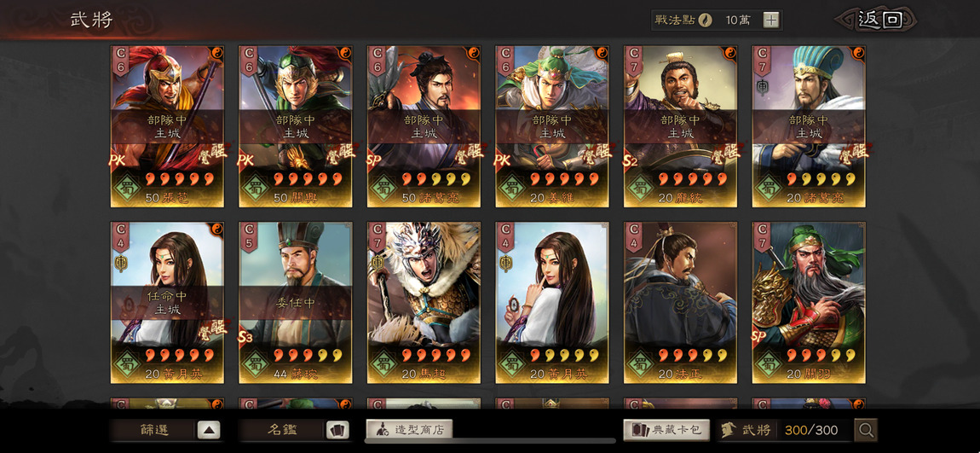Click the yin-yang icon on 張苞 card

click(x=216, y=53)
